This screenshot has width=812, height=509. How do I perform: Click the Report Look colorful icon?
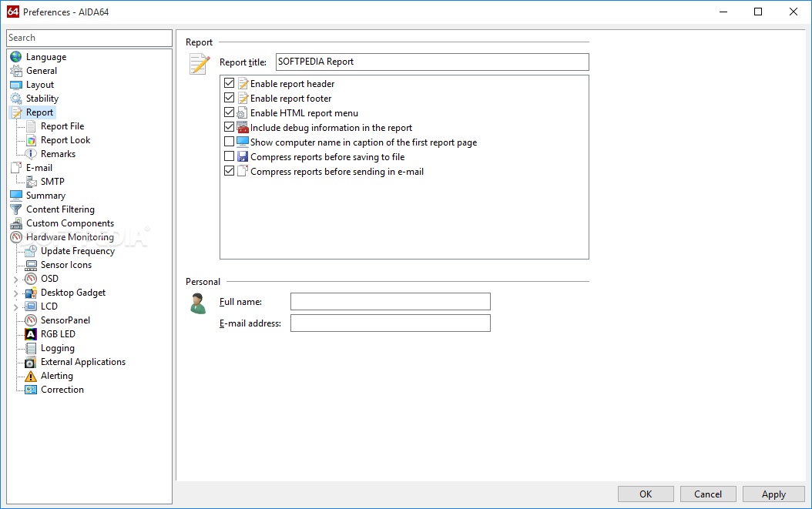tap(31, 140)
